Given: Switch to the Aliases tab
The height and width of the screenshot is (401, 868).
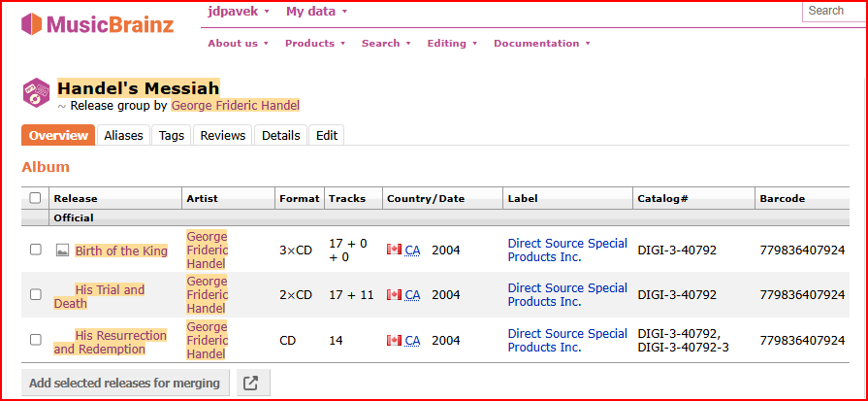Looking at the screenshot, I should pyautogui.click(x=123, y=136).
